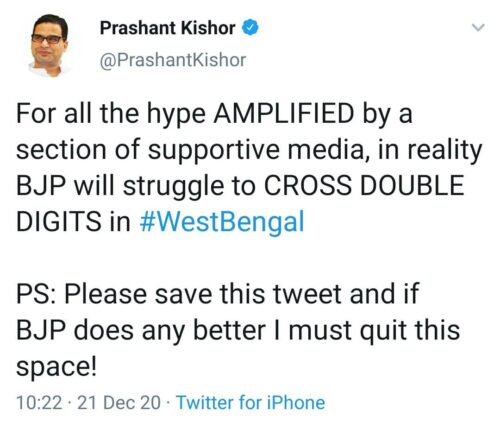Click the words 'in reality' in the tweet

point(430,151)
